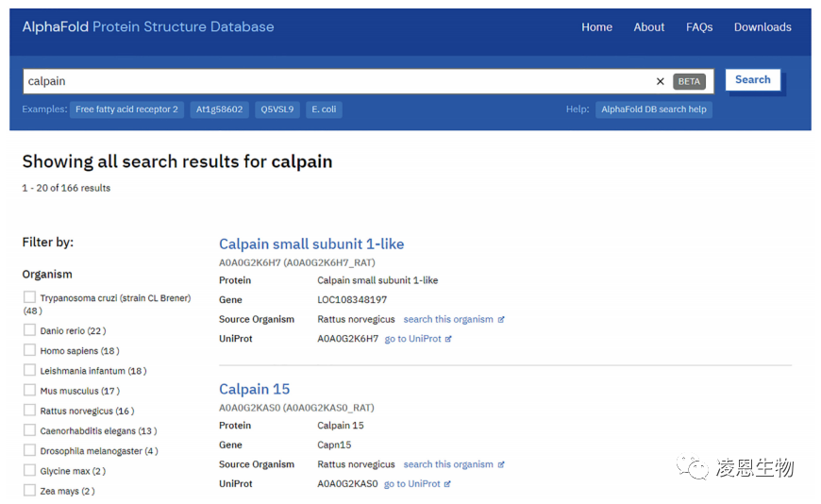Tick Trypanosoma cruzi organism filter
This screenshot has width=821, height=504.
pyautogui.click(x=30, y=297)
